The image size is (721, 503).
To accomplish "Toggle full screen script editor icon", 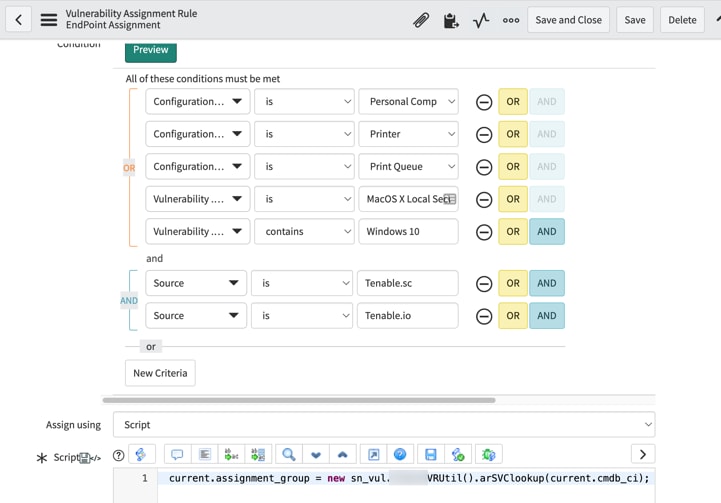I will pyautogui.click(x=373, y=455).
